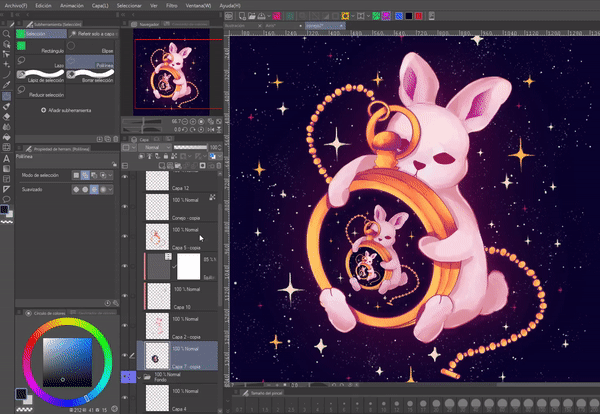Select the Zoom (magnifier) tool
Image resolution: width=600 pixels, height=414 pixels.
pos(6,34)
